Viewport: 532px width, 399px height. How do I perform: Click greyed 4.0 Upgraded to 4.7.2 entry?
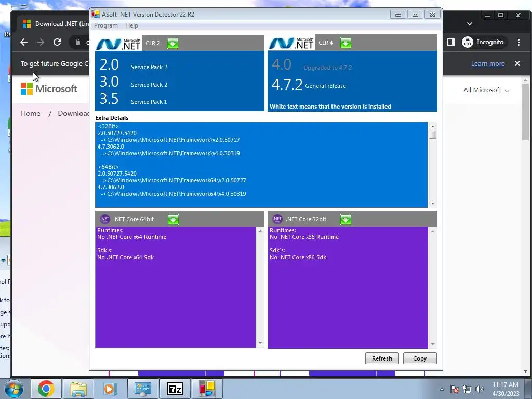[312, 65]
